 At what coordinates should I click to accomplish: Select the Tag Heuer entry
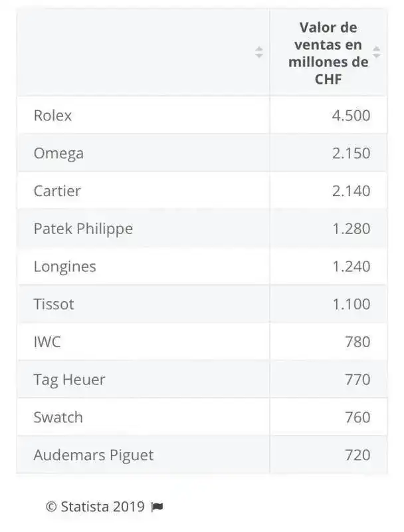tap(69, 380)
